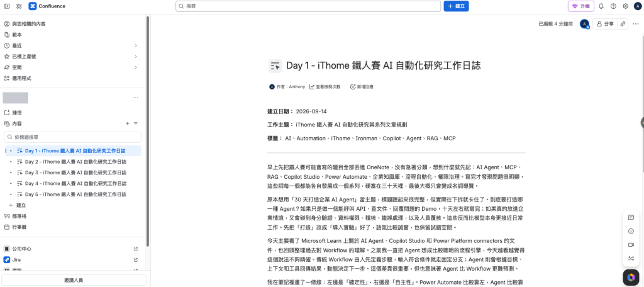Image resolution: width=644 pixels, height=287 pixels.
Task: Open the page more actions ellipsis
Action: pos(636,24)
